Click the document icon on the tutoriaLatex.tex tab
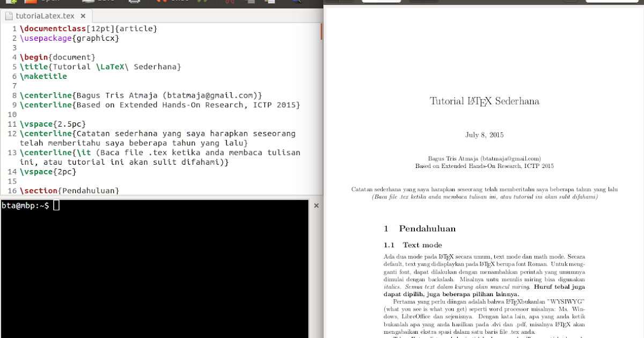This screenshot has height=338, width=644. click(x=8, y=16)
